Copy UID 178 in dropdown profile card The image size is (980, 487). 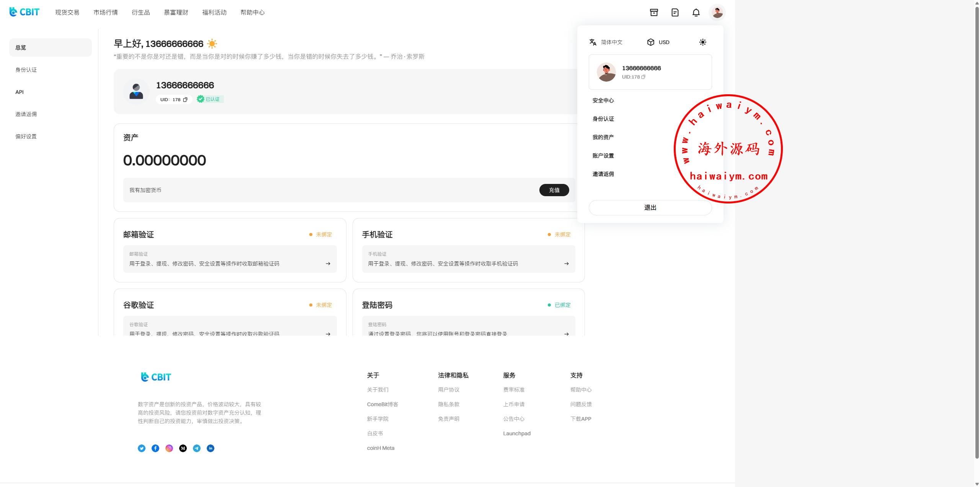point(644,77)
